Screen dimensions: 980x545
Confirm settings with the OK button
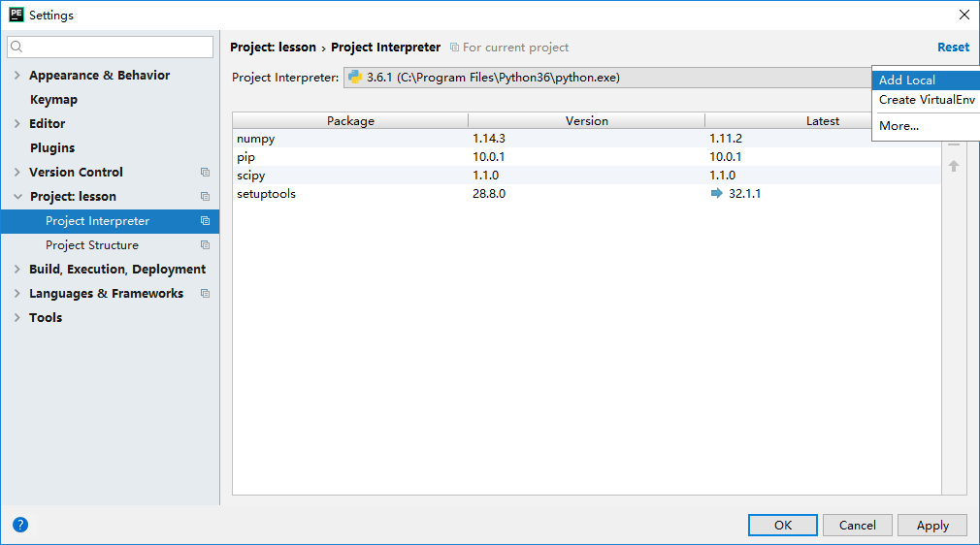[x=782, y=525]
